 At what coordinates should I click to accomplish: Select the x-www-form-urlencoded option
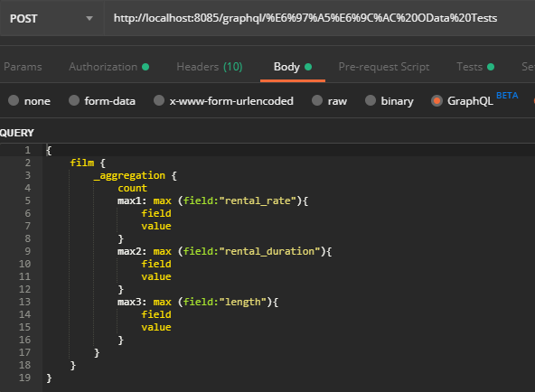(223, 101)
